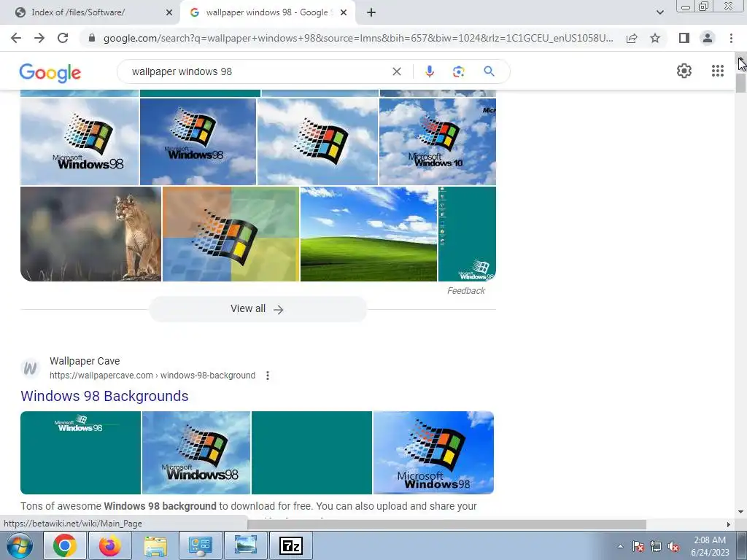Close the wallpaper windows 98 tab
This screenshot has width=747, height=560.
pyautogui.click(x=344, y=12)
